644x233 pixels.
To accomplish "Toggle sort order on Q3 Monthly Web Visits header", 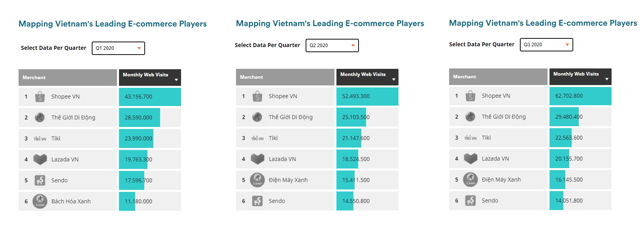I will pyautogui.click(x=607, y=79).
